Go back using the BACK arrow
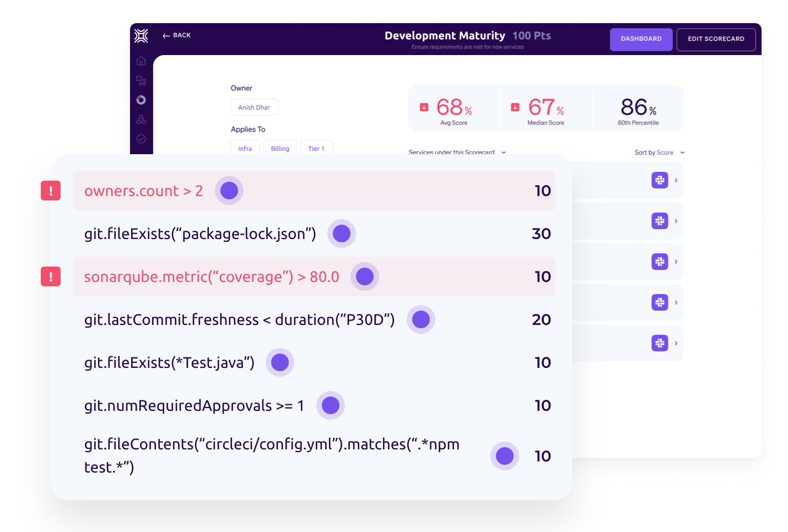 176,35
